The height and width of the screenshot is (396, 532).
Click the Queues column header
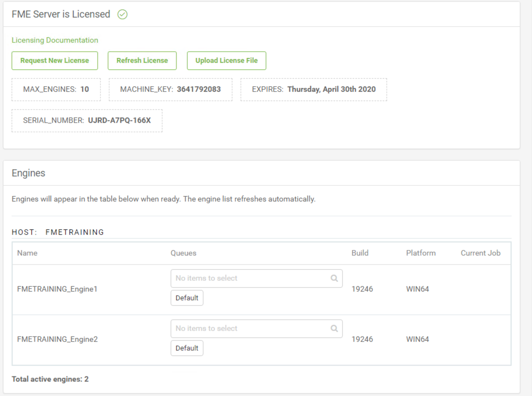183,253
